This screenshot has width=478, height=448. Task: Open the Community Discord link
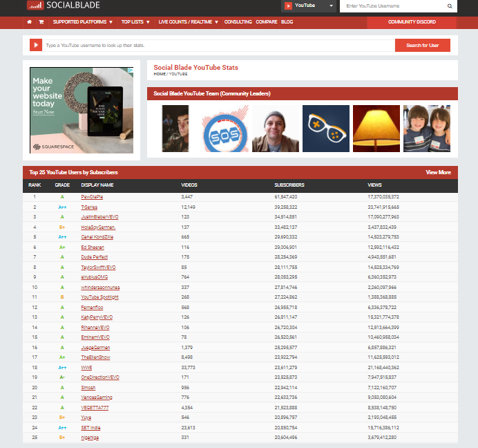(x=412, y=22)
